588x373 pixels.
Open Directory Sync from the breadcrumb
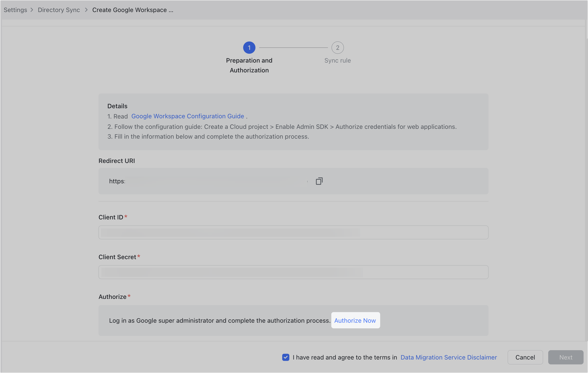[59, 10]
